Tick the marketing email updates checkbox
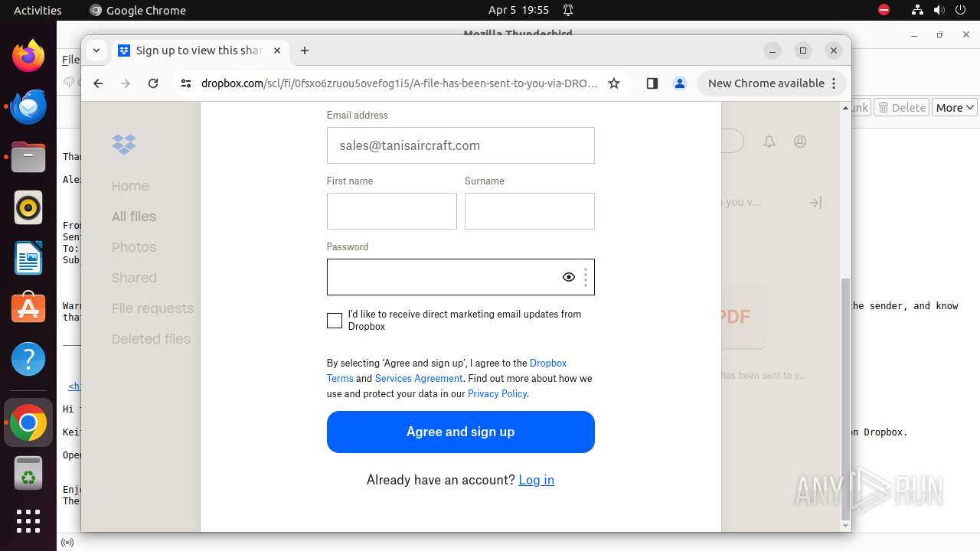This screenshot has width=980, height=551. [335, 321]
